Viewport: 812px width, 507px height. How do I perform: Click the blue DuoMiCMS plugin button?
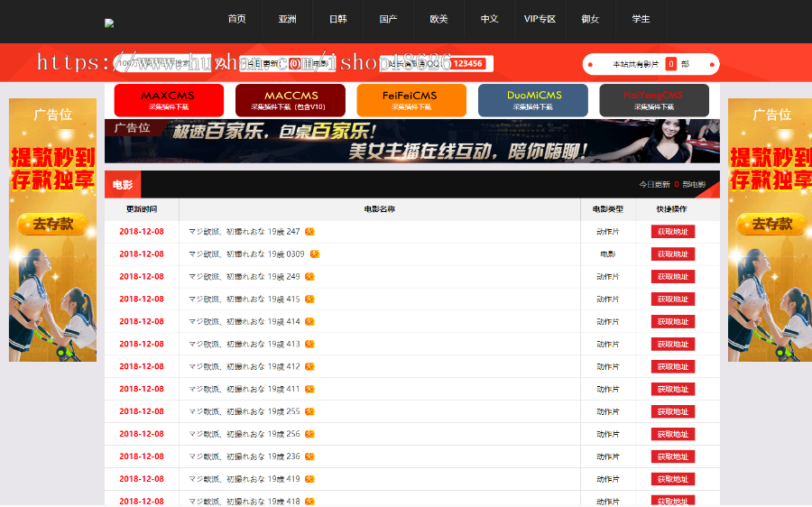pos(533,100)
